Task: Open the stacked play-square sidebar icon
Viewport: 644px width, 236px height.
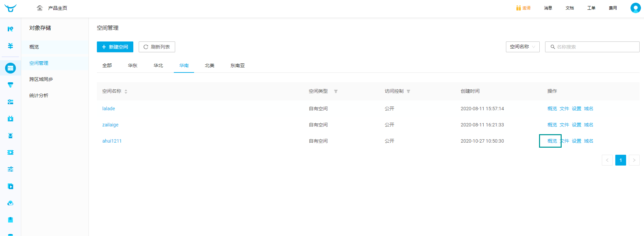Action: [x=10, y=186]
